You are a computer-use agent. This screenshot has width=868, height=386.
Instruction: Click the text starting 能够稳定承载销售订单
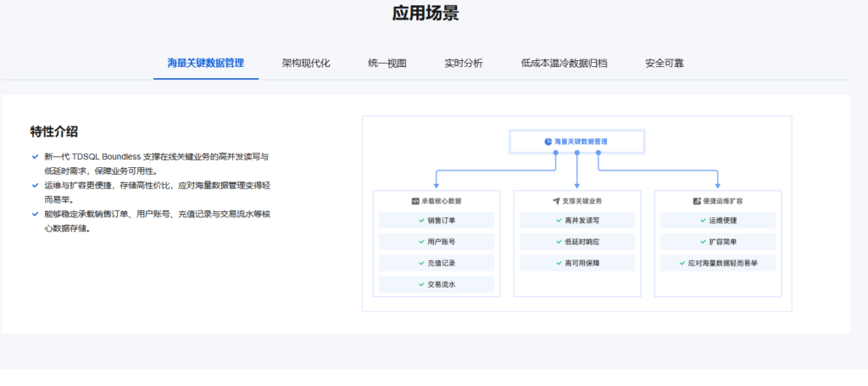[157, 221]
